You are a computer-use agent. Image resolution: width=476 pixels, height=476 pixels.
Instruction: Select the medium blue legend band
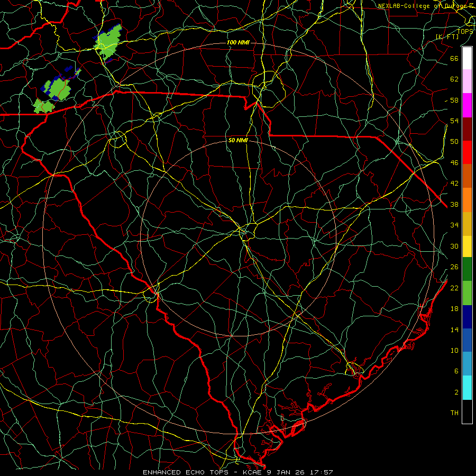[x=467, y=340]
